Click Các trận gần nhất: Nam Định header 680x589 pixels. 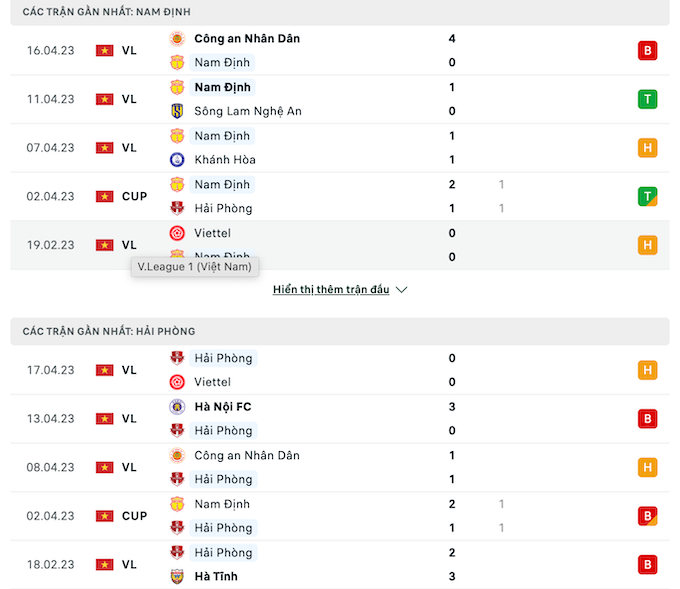click(x=107, y=12)
